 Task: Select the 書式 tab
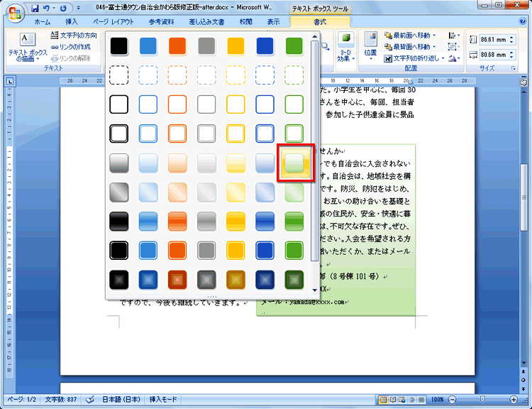pyautogui.click(x=320, y=22)
